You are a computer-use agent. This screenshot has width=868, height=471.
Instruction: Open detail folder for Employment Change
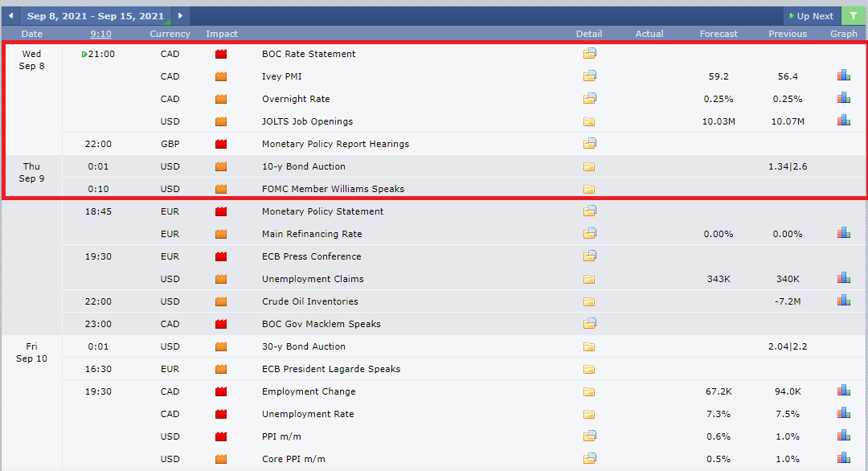589,392
